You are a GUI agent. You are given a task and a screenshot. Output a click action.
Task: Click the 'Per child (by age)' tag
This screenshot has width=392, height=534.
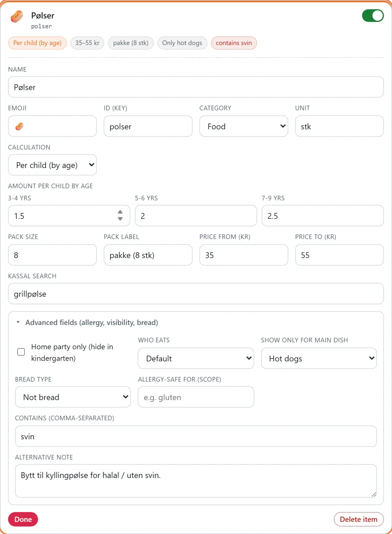coord(37,43)
